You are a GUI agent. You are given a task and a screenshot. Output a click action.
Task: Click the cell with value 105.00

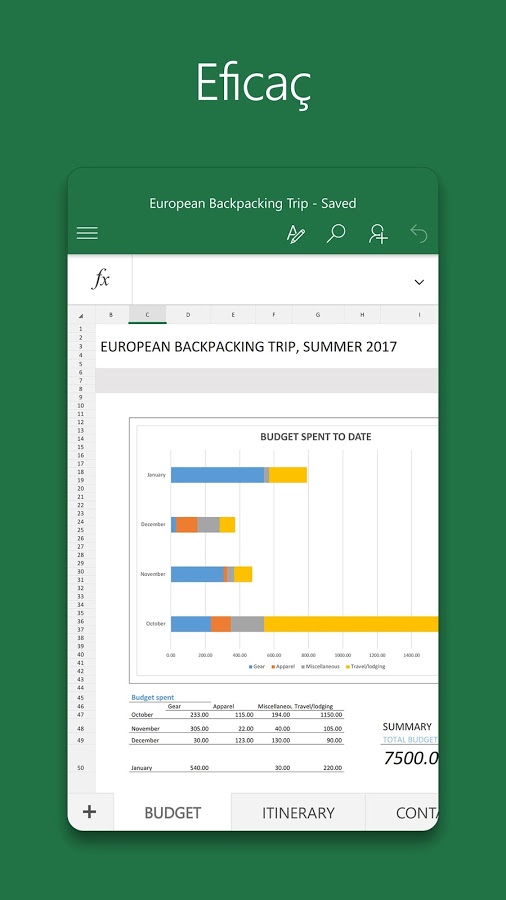(333, 728)
